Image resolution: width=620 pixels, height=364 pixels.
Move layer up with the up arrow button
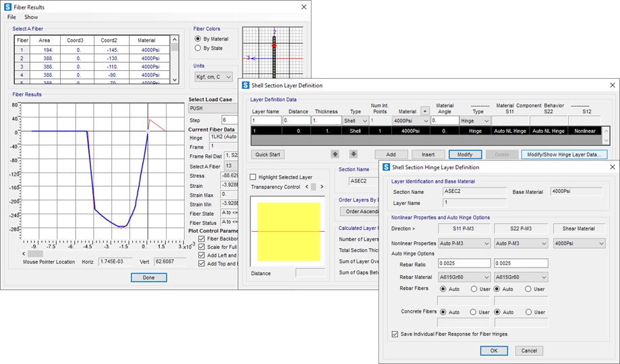335,154
